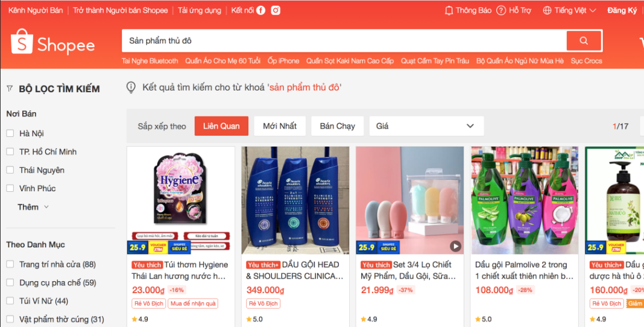Open Shopee's Facebook page icon
The image size is (644, 327).
(261, 10)
